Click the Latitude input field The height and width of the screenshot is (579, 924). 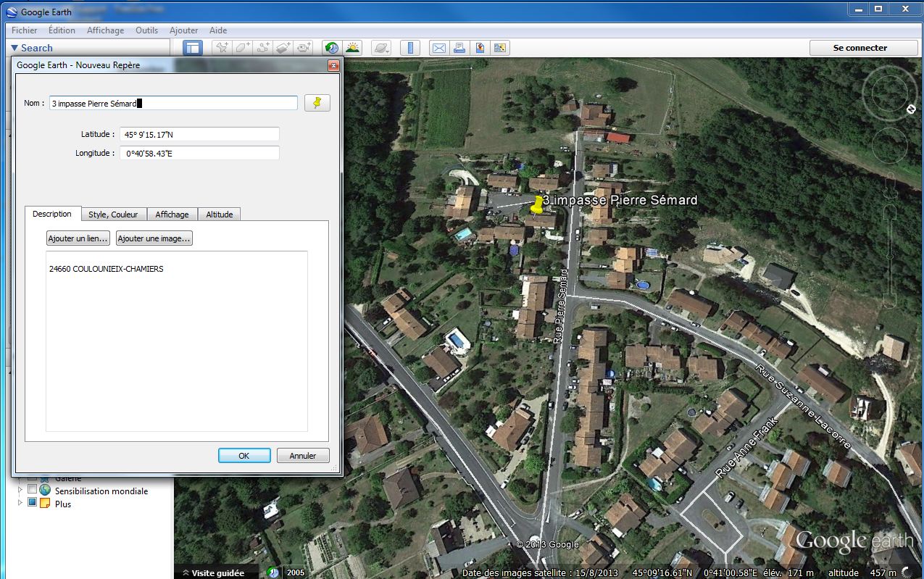[x=199, y=134]
